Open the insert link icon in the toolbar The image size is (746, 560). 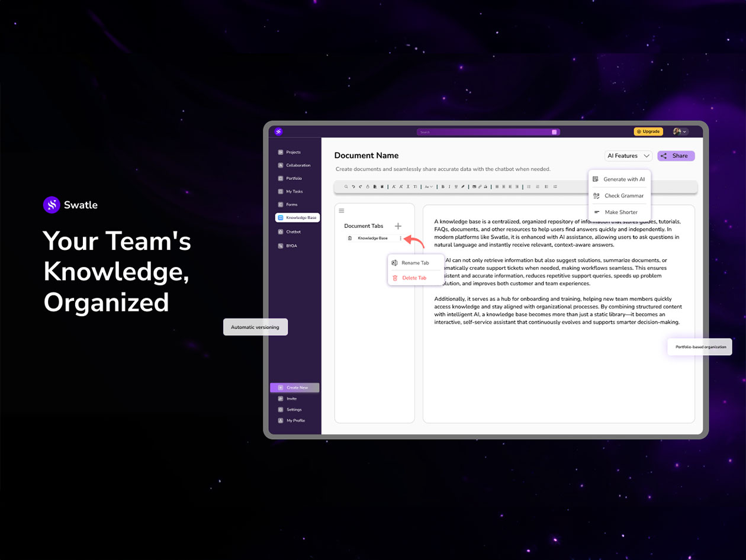tap(480, 186)
